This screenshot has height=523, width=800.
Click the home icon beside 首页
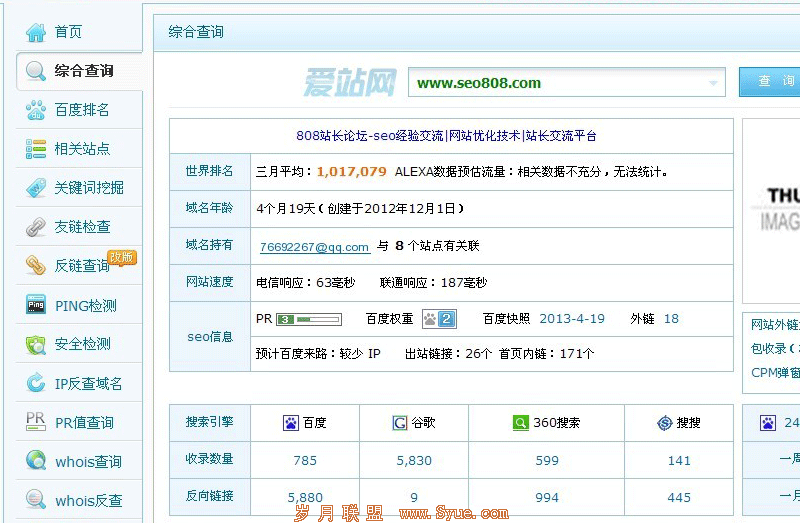pyautogui.click(x=36, y=32)
